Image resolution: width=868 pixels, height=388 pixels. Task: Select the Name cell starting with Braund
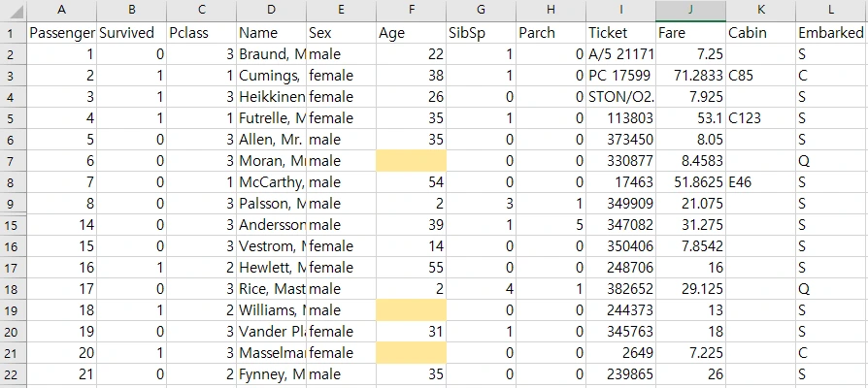tap(271, 53)
